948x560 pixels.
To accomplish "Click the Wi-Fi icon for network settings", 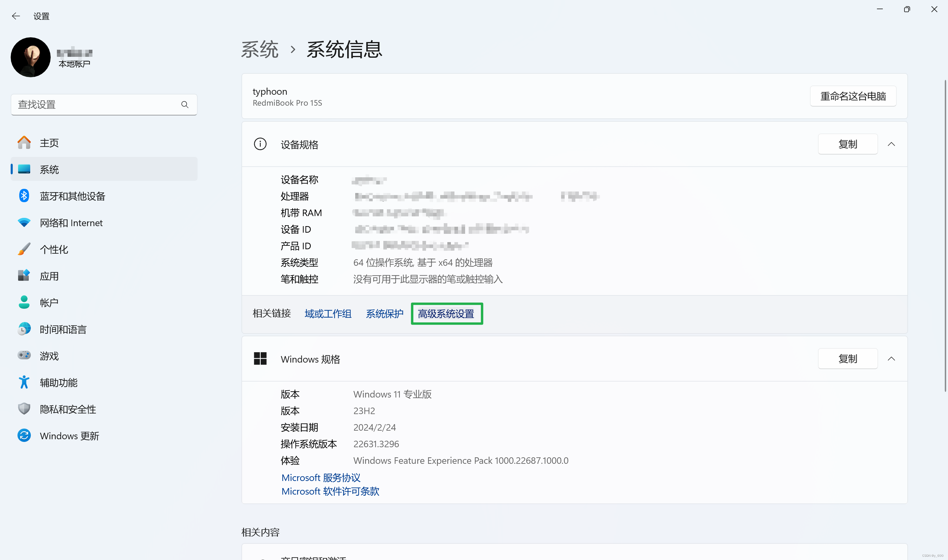I will coord(24,223).
